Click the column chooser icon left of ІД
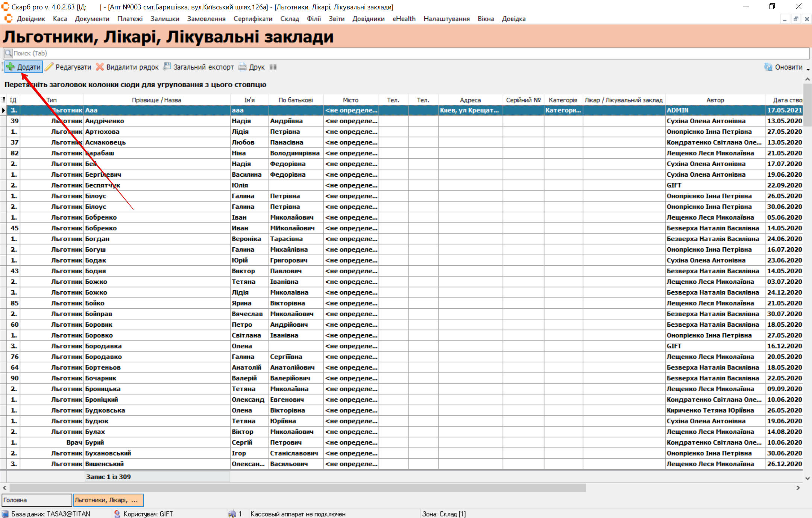This screenshot has width=812, height=518. 3,100
